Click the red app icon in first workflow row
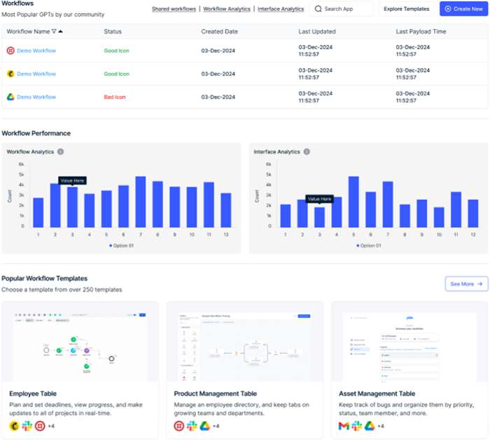Image resolution: width=490 pixels, height=448 pixels. pyautogui.click(x=10, y=50)
